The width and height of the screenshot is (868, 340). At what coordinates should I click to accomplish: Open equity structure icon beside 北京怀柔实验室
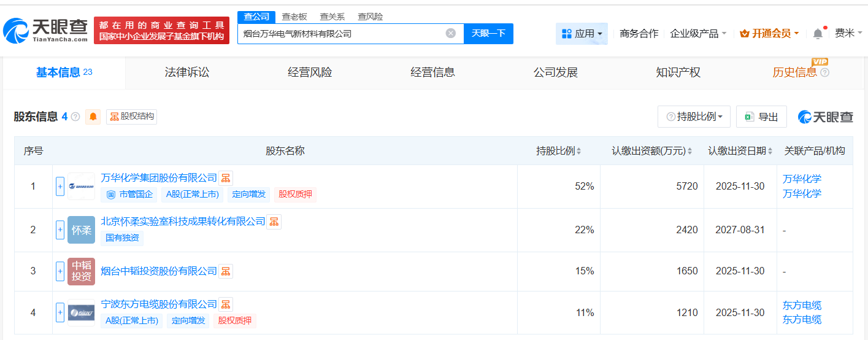(x=274, y=222)
